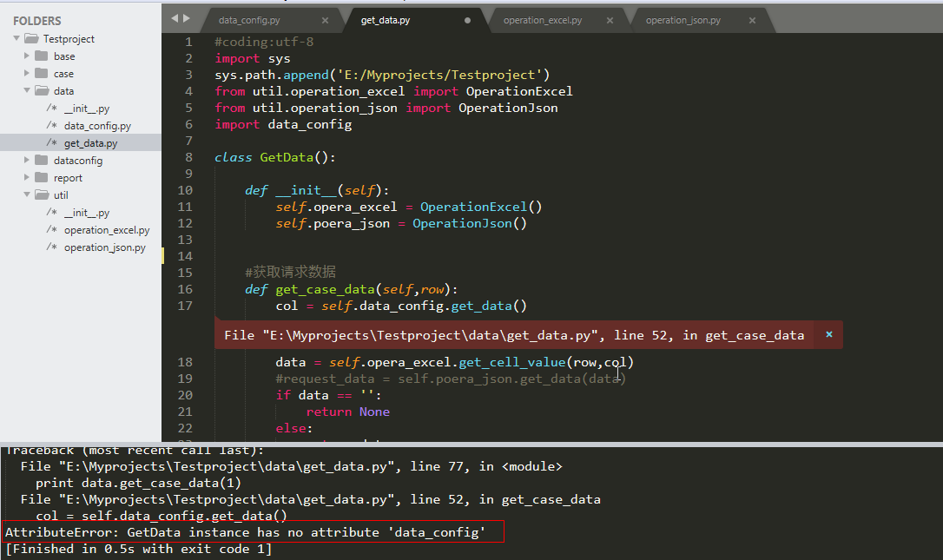The width and height of the screenshot is (943, 560).
Task: Expand the base folder arrow
Action: click(x=28, y=56)
